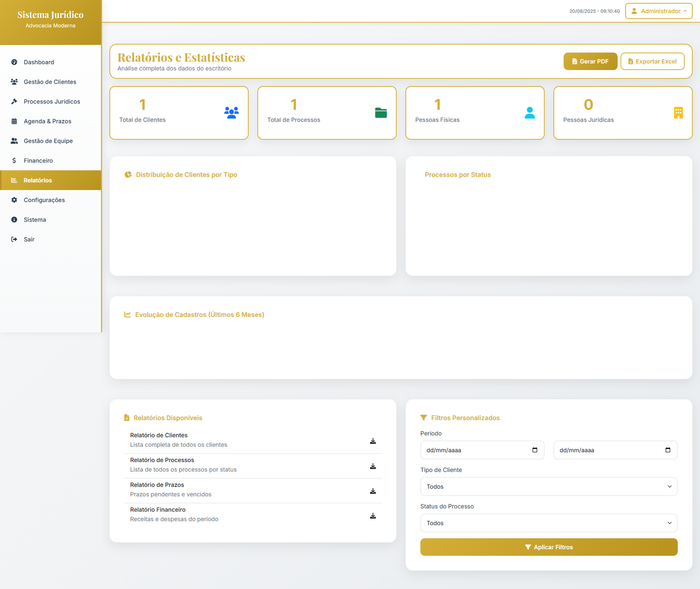Open calendar picker for end date
This screenshot has width=700, height=589.
tap(668, 450)
